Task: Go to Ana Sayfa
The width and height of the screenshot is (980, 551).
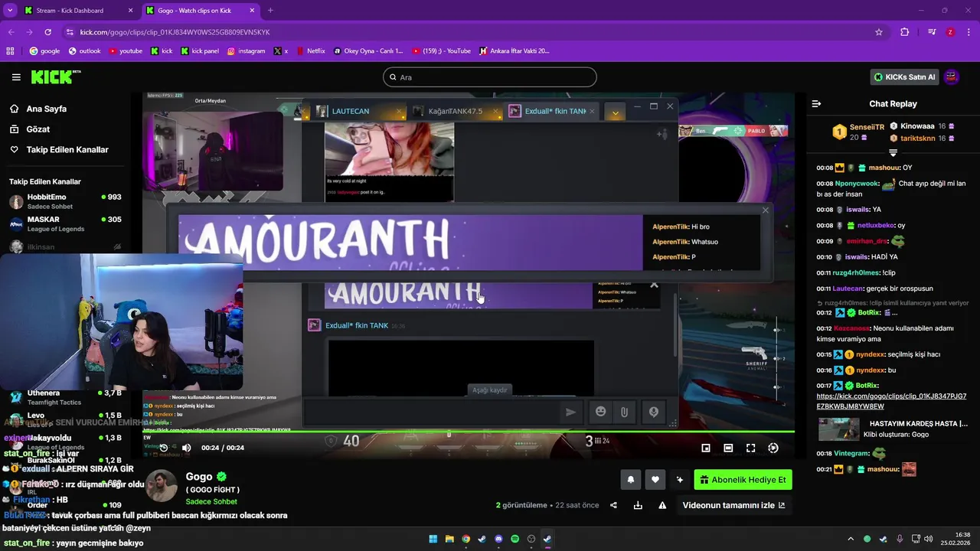Action: pos(47,109)
